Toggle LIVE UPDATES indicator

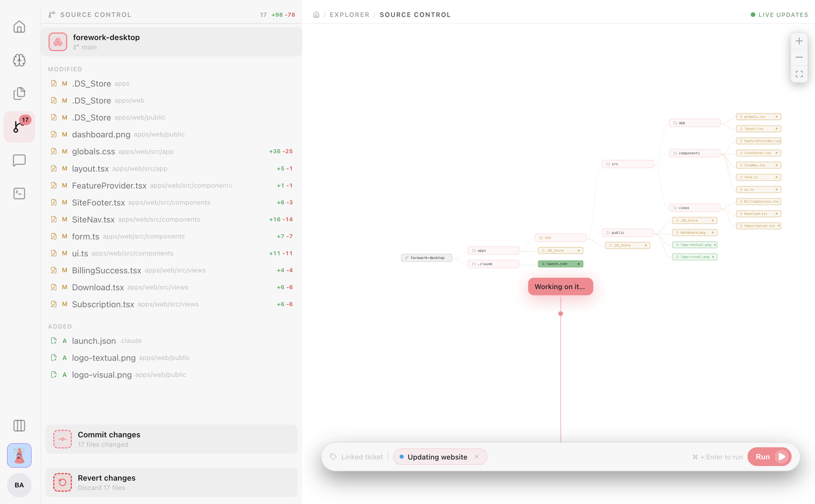[779, 15]
